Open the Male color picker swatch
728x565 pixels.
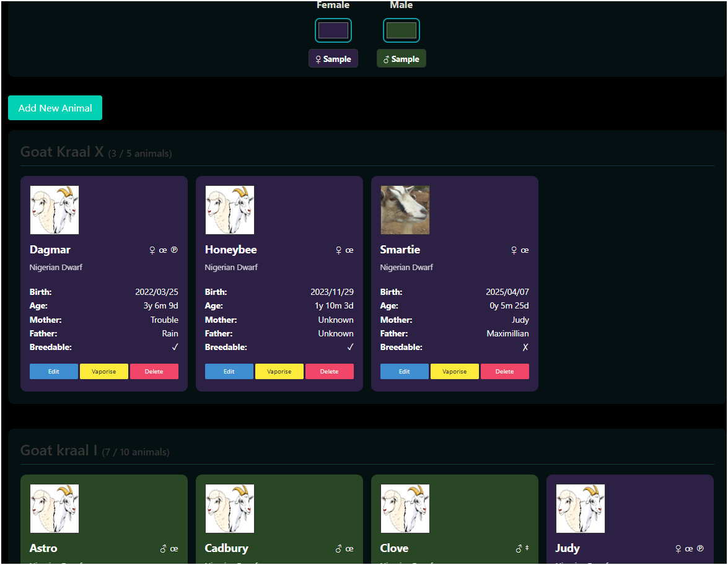point(401,30)
